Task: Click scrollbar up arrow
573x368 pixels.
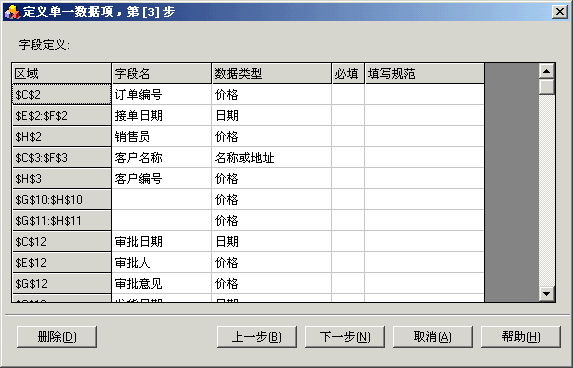Action: pyautogui.click(x=547, y=71)
